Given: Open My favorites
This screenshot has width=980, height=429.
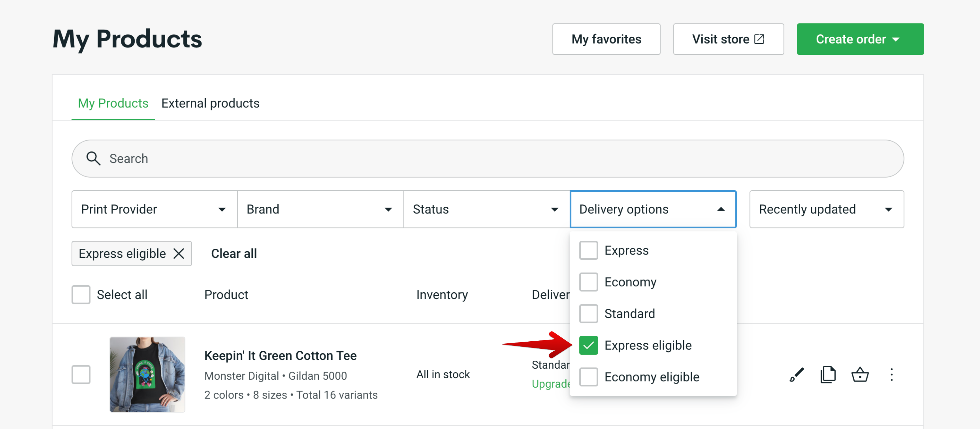Looking at the screenshot, I should point(606,39).
